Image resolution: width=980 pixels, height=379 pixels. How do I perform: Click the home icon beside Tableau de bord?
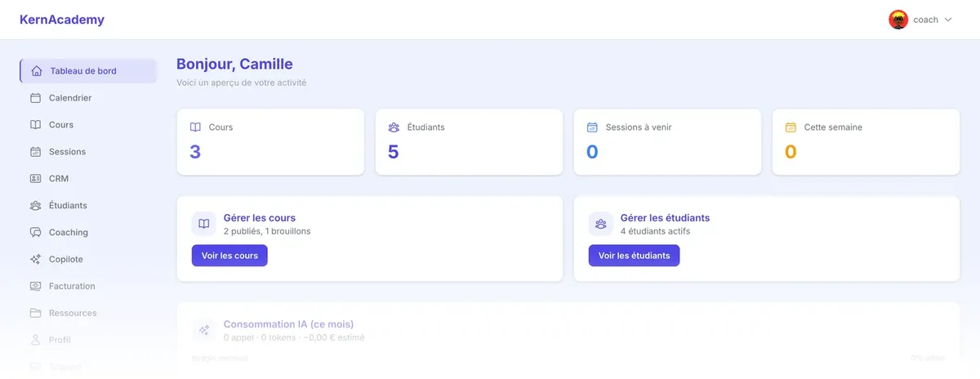(37, 71)
